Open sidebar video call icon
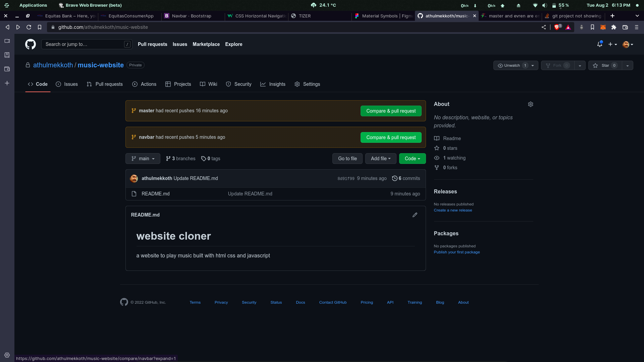The image size is (644, 362). (x=7, y=41)
